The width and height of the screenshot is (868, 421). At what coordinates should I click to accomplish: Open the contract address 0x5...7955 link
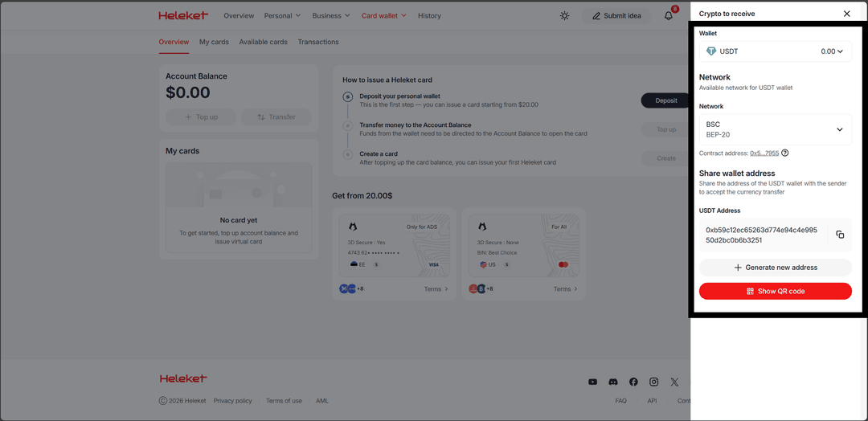click(764, 153)
